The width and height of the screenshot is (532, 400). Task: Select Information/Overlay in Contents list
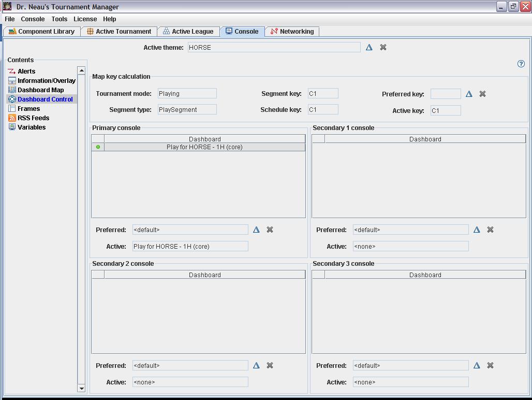[47, 80]
